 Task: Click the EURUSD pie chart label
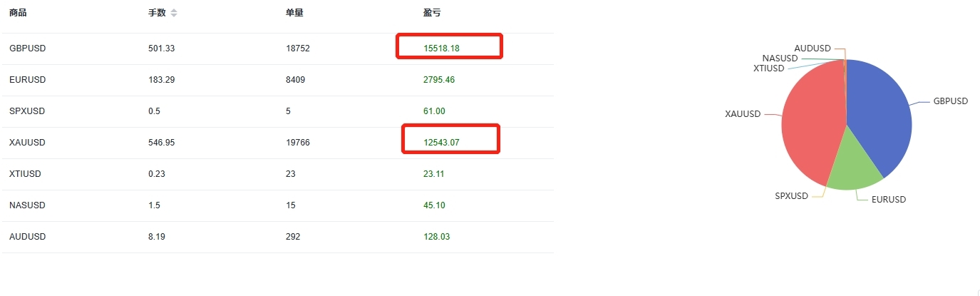[889, 200]
